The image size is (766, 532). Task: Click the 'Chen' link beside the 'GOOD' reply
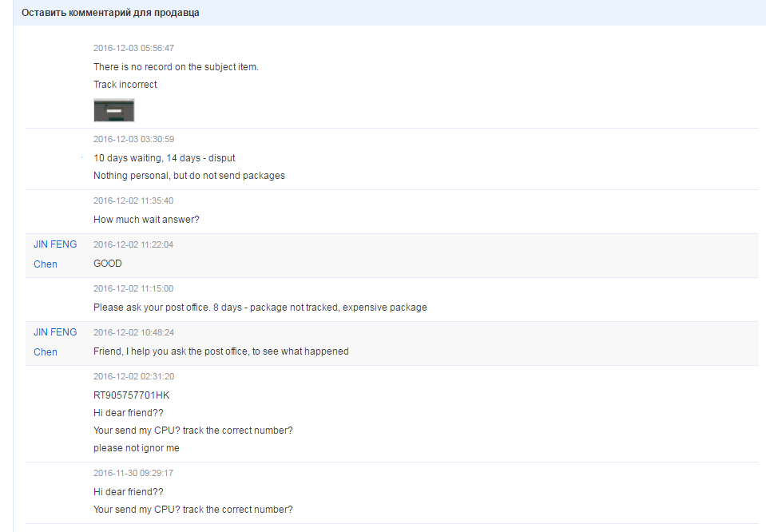[46, 264]
